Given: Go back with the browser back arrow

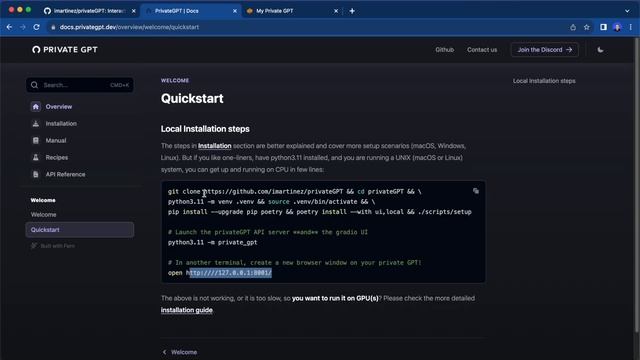Looking at the screenshot, I should (9, 27).
